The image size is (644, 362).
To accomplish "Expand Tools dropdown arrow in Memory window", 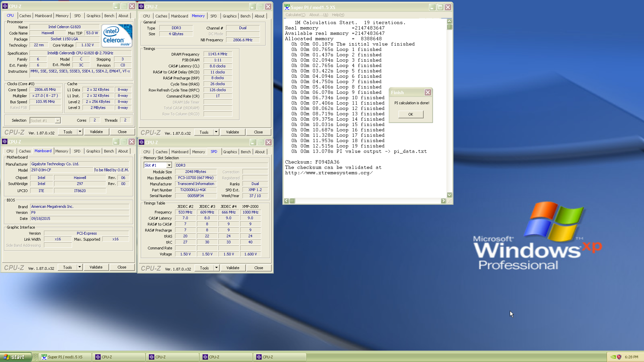I will click(x=216, y=132).
